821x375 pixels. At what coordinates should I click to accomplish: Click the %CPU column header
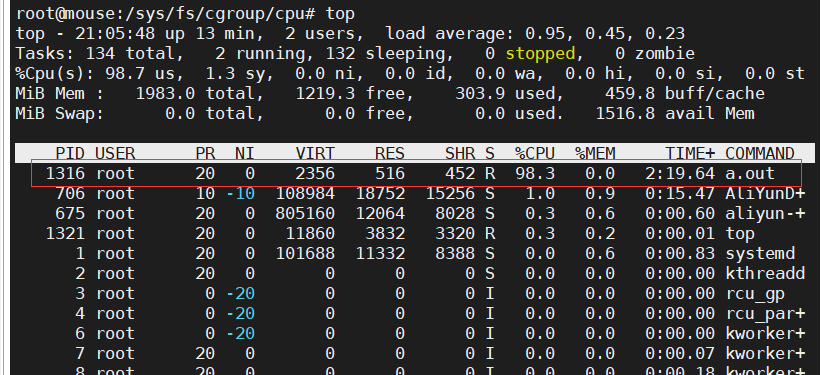[535, 153]
